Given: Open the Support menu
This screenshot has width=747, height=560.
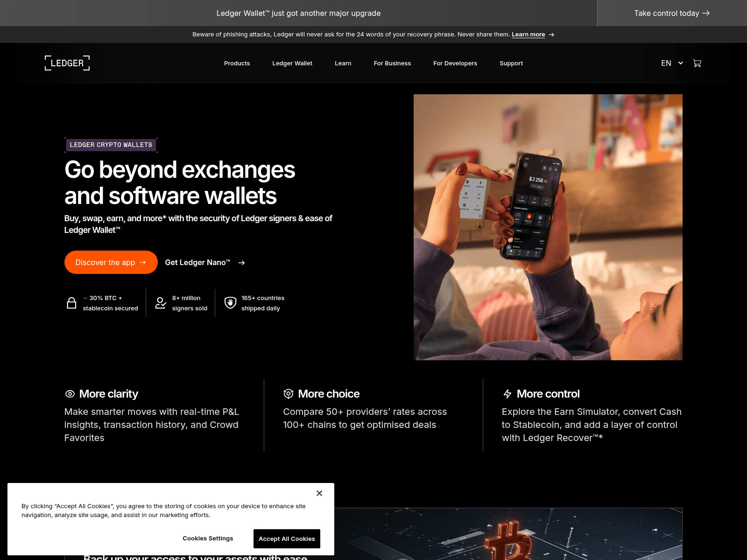Looking at the screenshot, I should tap(511, 63).
